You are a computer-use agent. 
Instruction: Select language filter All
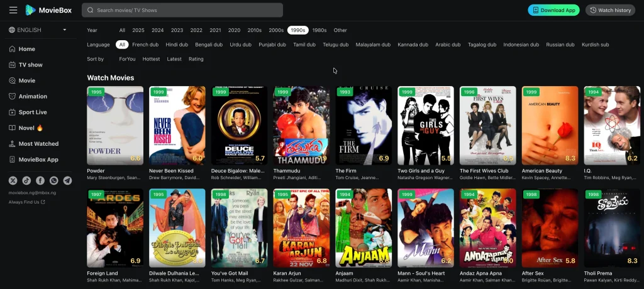point(122,45)
